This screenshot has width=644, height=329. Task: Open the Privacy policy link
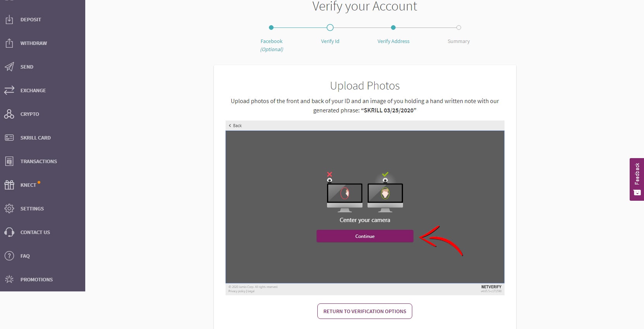click(237, 291)
